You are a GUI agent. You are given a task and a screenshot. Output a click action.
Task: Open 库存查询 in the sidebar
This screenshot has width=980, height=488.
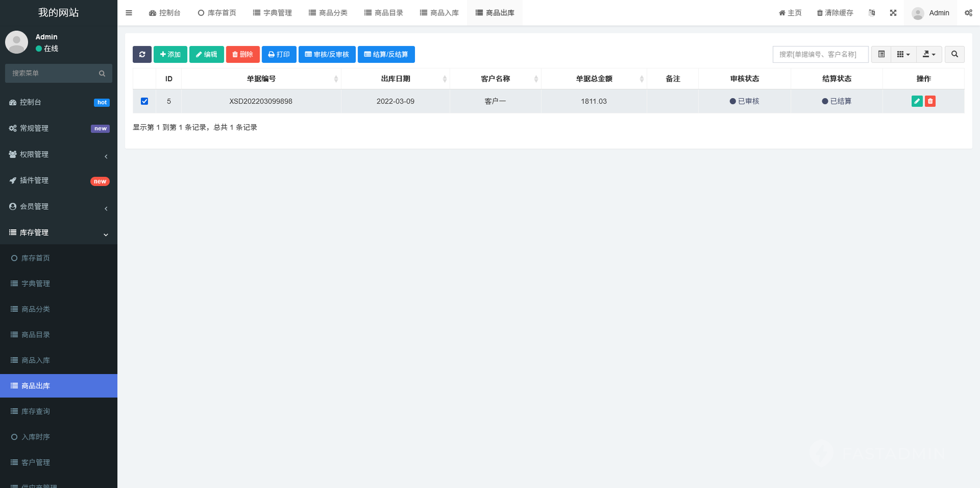point(36,412)
